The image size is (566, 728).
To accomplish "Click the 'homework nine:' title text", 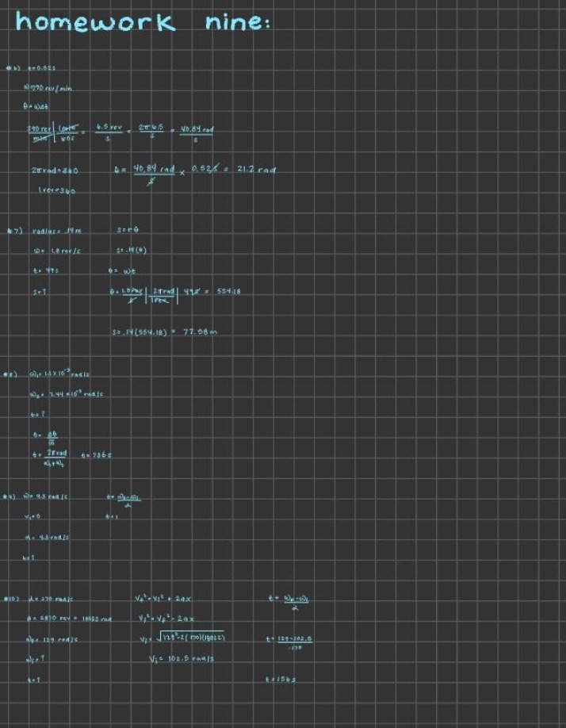I will (143, 22).
